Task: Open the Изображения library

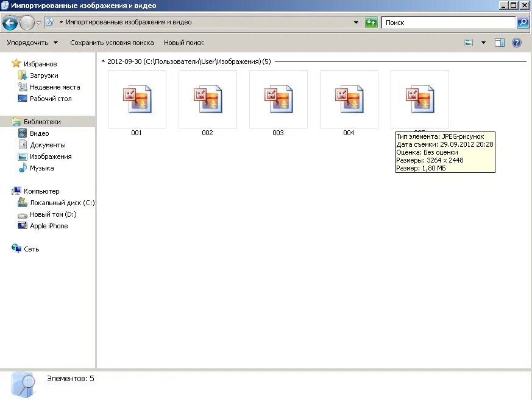Action: tap(51, 156)
